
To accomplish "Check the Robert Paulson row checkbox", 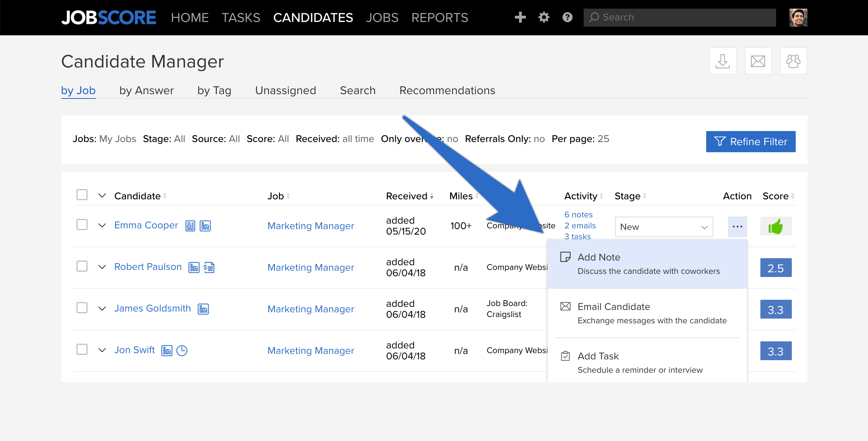I will point(82,266).
